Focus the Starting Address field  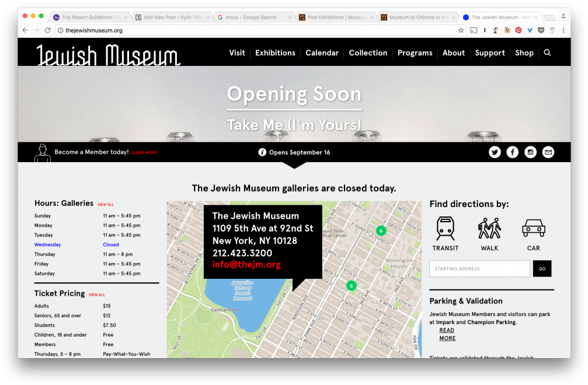479,268
